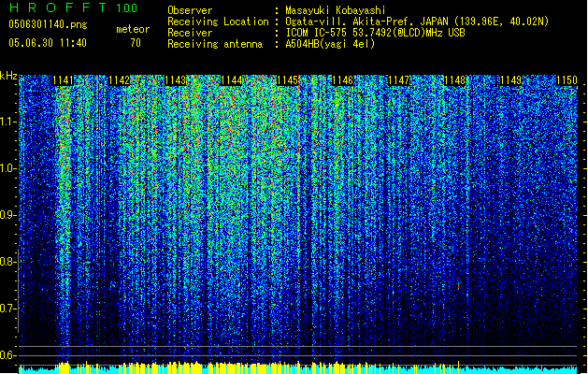Click the Receiving antenna label
Viewport: 588px width, 374px height.
pos(215,44)
